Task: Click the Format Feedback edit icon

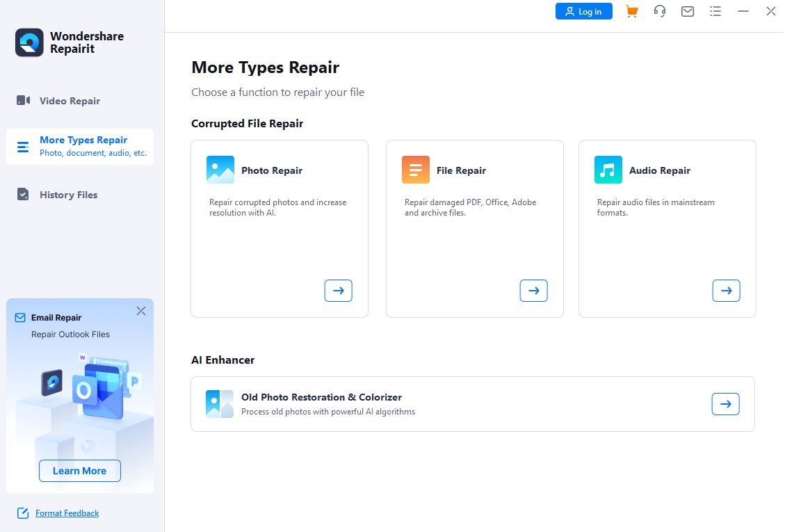Action: pyautogui.click(x=23, y=513)
